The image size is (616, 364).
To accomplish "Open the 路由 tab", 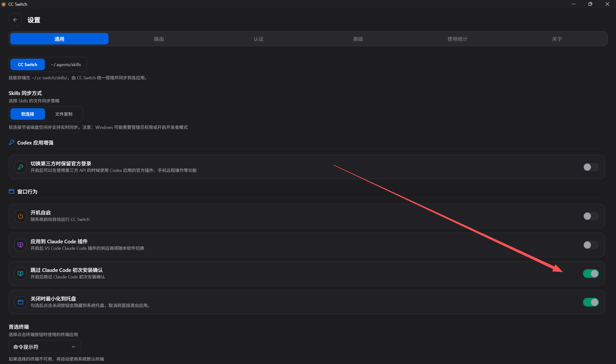I will click(x=159, y=39).
